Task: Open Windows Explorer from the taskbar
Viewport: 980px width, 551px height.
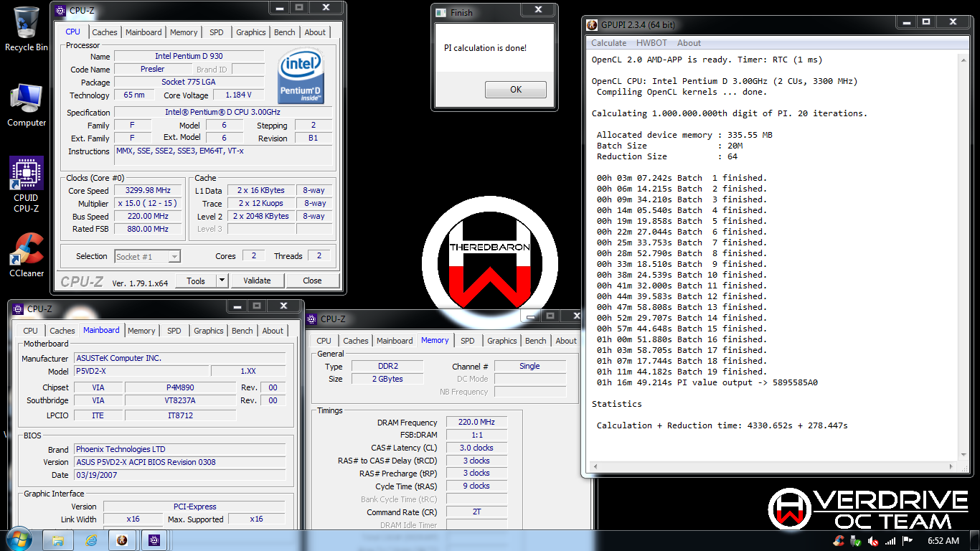Action: [58, 540]
